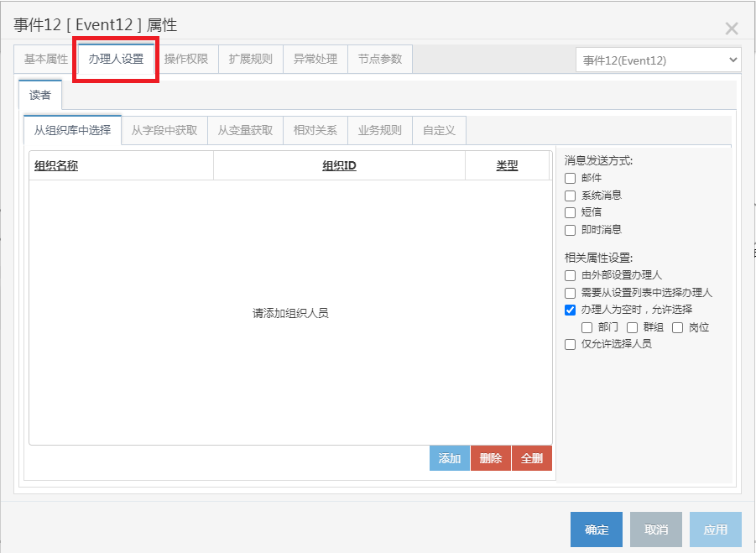Viewport: 756px width, 553px height.
Task: Uncheck 办理人为空时，允许选择 checkbox
Action: click(570, 310)
